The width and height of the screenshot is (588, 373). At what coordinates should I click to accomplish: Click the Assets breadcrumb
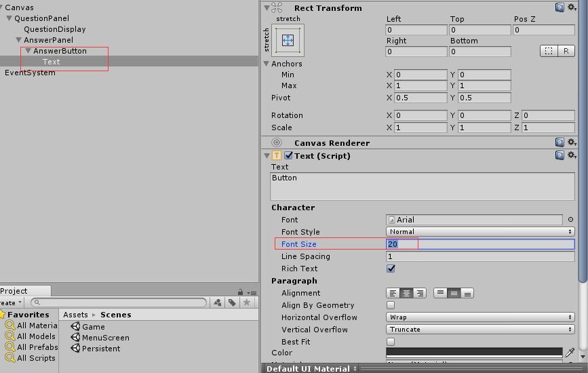75,315
